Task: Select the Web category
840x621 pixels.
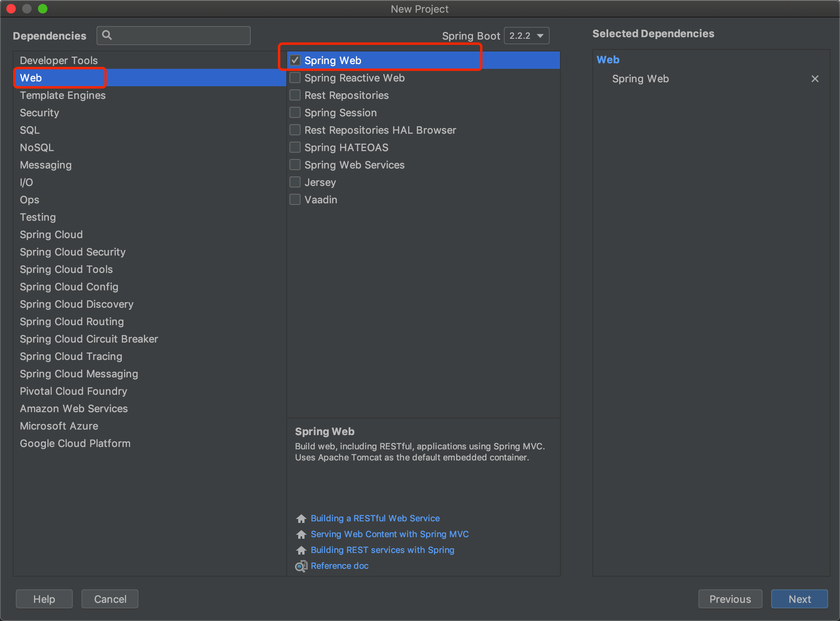Action: click(149, 78)
